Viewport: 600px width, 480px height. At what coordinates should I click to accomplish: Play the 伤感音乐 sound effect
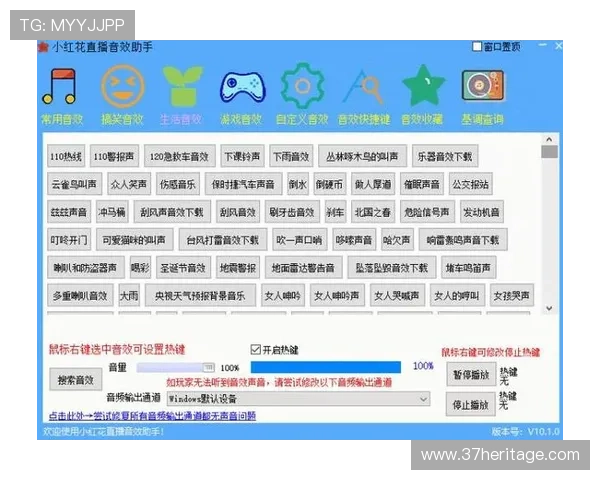pos(178,184)
